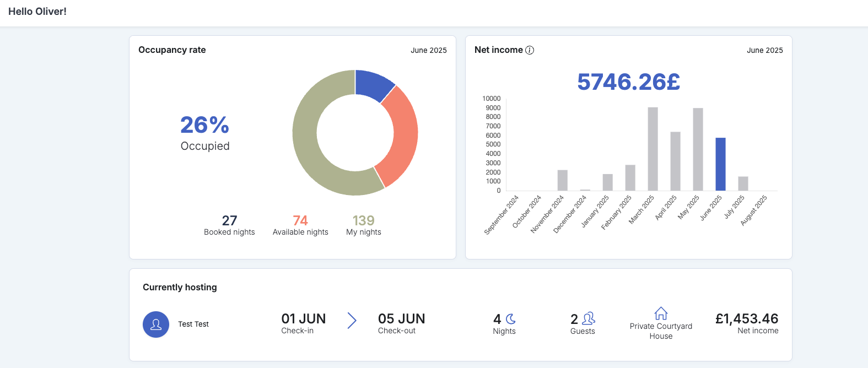Open the June 2025 selector on Net income
Screen dimensions: 868x368
click(x=765, y=50)
